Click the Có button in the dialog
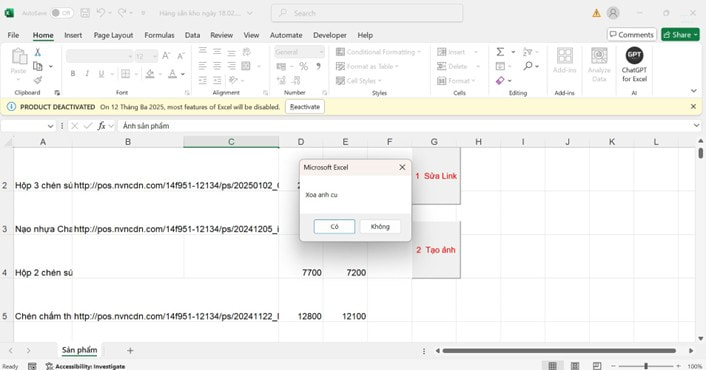The height and width of the screenshot is (370, 706). coord(334,226)
